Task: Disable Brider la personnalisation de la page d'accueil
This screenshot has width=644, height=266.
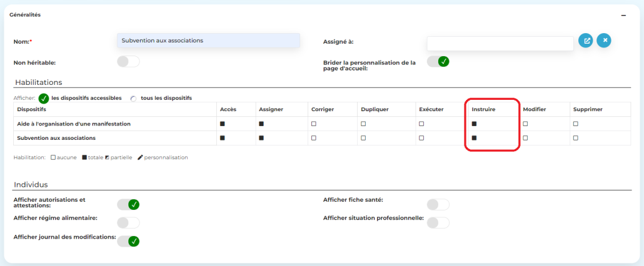Action: tap(438, 62)
